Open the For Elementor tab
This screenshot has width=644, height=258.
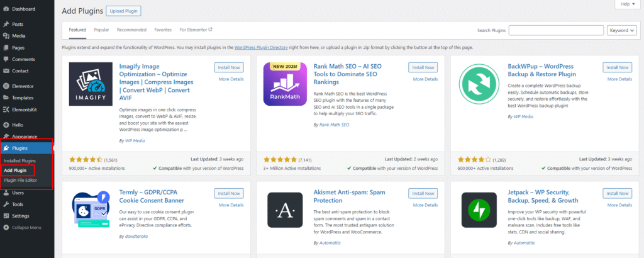pos(196,30)
